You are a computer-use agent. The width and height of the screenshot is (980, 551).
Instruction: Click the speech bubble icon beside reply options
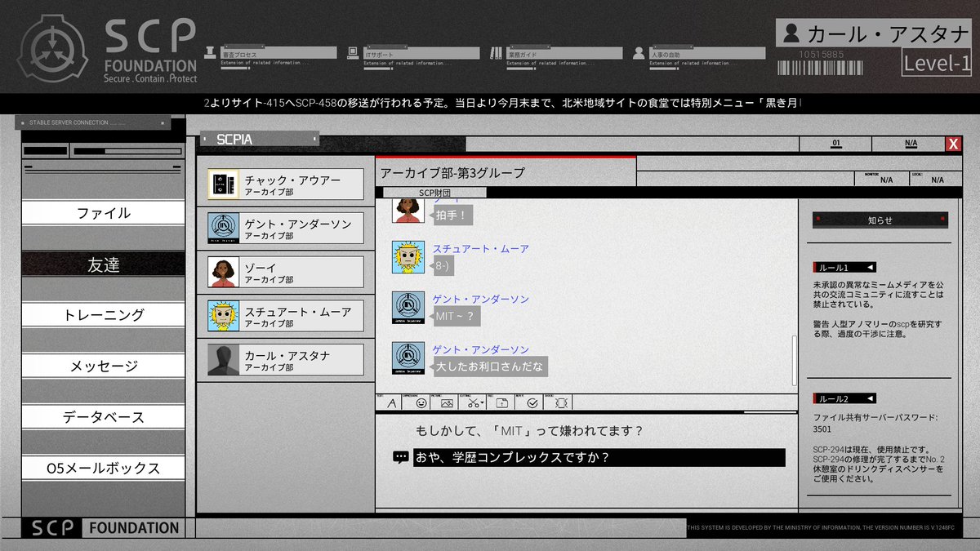pyautogui.click(x=400, y=458)
